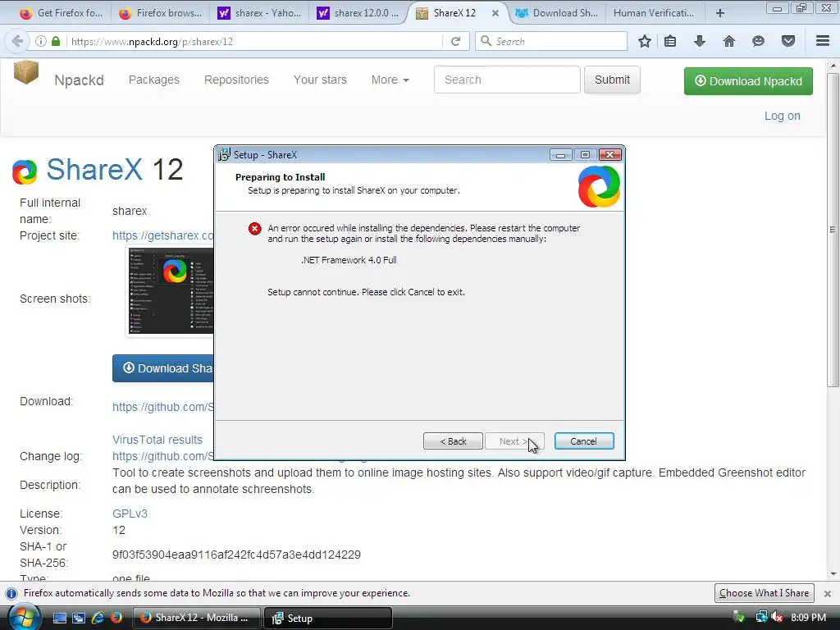
Task: Open the VirusTotal results link
Action: pos(157,440)
